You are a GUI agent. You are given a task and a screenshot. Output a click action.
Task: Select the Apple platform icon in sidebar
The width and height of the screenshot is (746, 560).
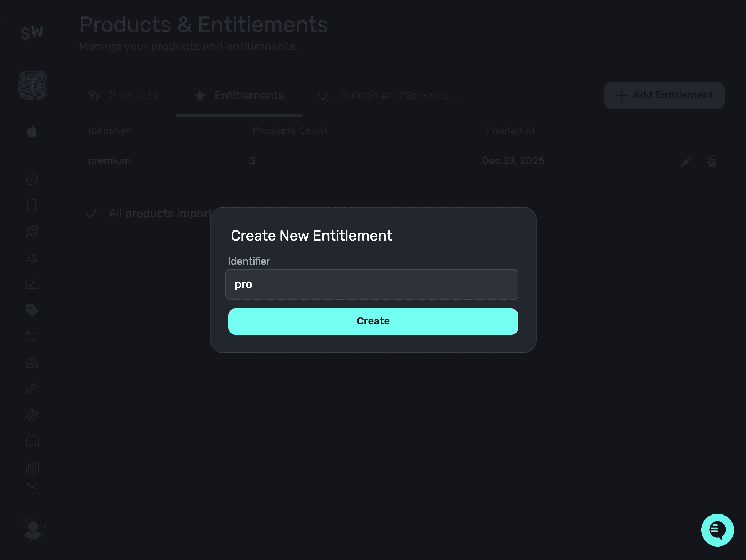click(x=32, y=132)
